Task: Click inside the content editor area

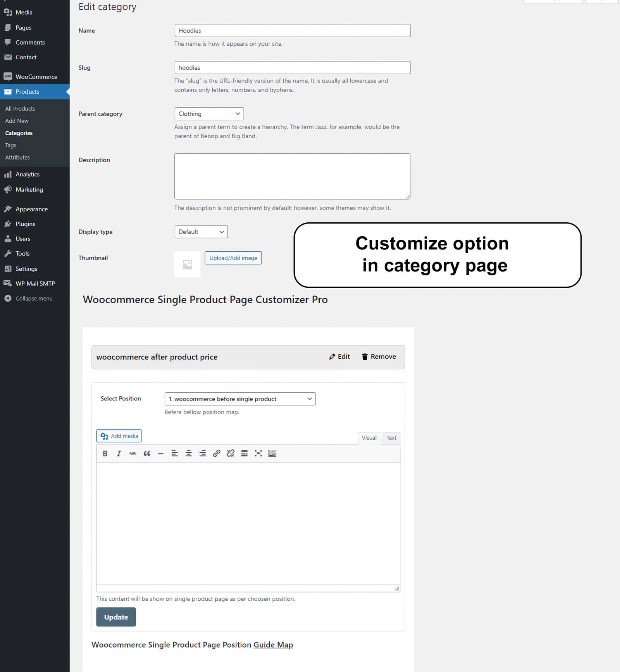Action: coord(248,524)
